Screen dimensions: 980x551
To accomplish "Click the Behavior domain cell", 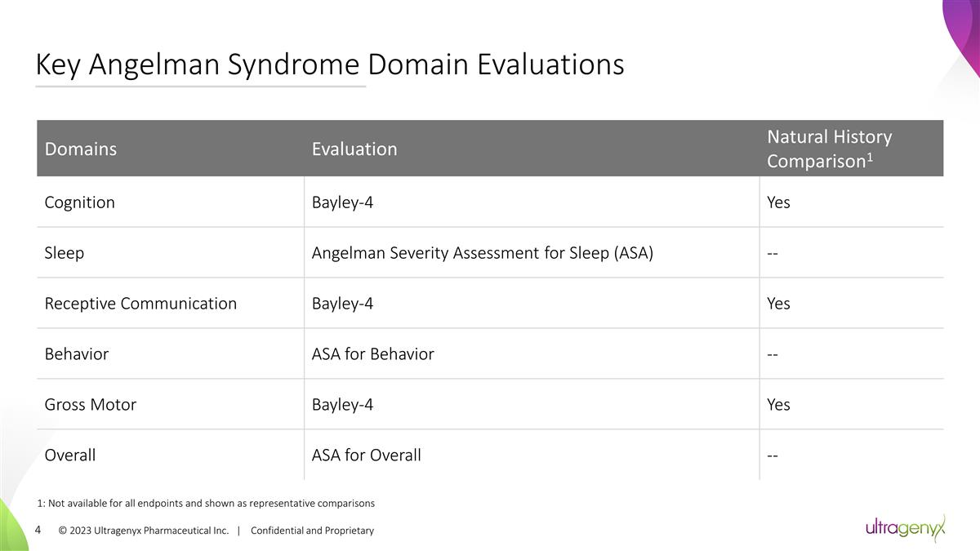I will click(x=76, y=354).
